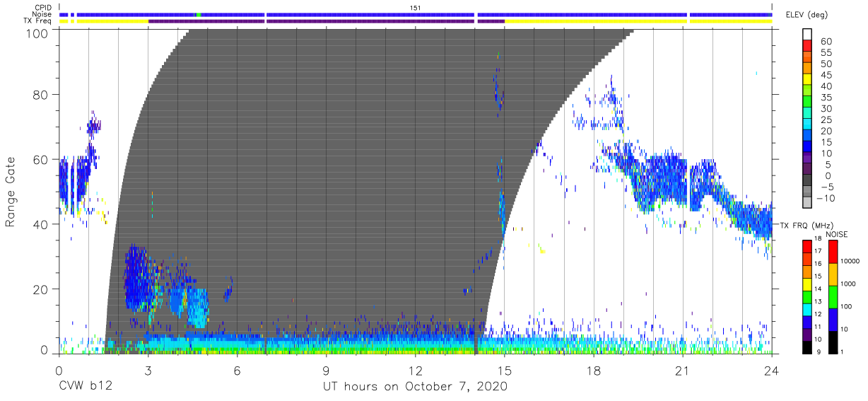Click the black 1–10 noise swatch
The height and width of the screenshot is (401, 868).
833,341
